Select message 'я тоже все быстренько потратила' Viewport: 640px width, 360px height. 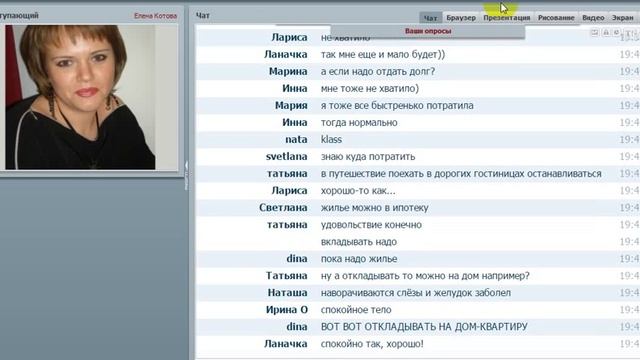[x=397, y=106]
